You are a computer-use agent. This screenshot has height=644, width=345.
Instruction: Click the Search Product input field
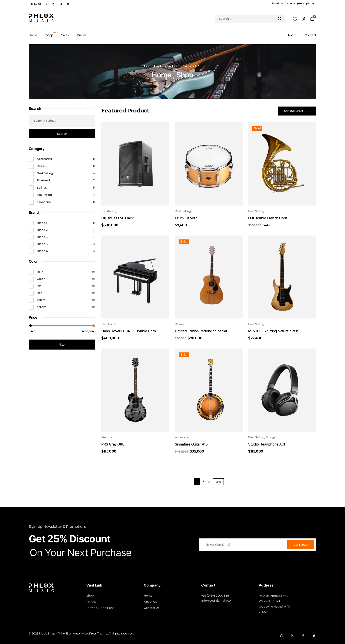(x=62, y=121)
